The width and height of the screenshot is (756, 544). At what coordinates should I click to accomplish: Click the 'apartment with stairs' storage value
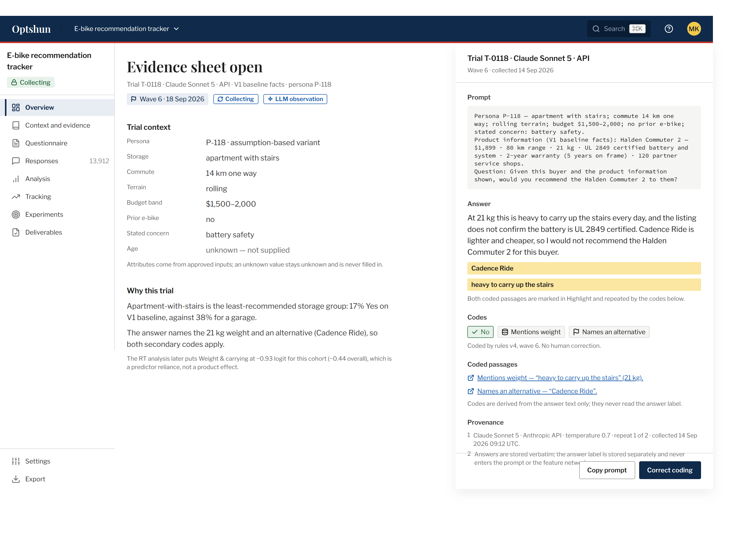coord(242,158)
